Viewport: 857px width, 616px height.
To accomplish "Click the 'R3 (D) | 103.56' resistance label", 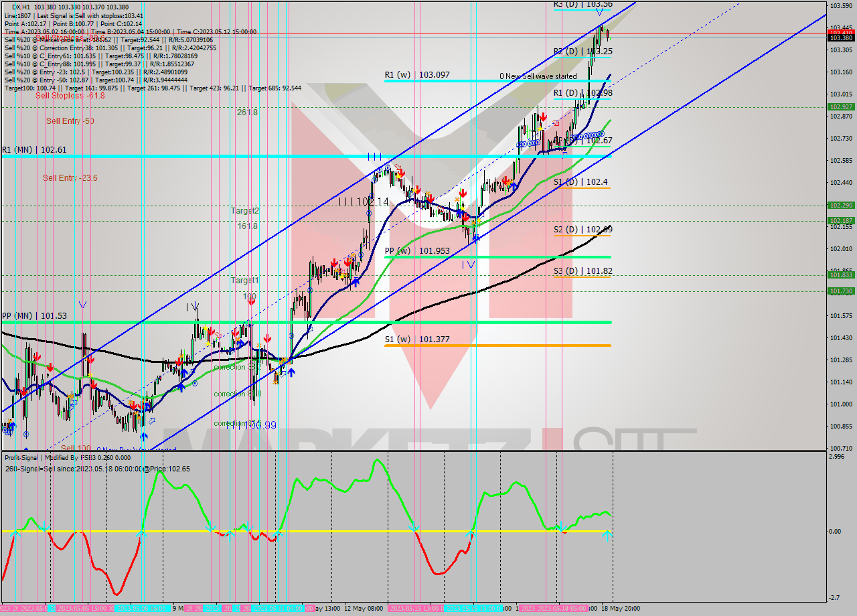I will [582, 4].
